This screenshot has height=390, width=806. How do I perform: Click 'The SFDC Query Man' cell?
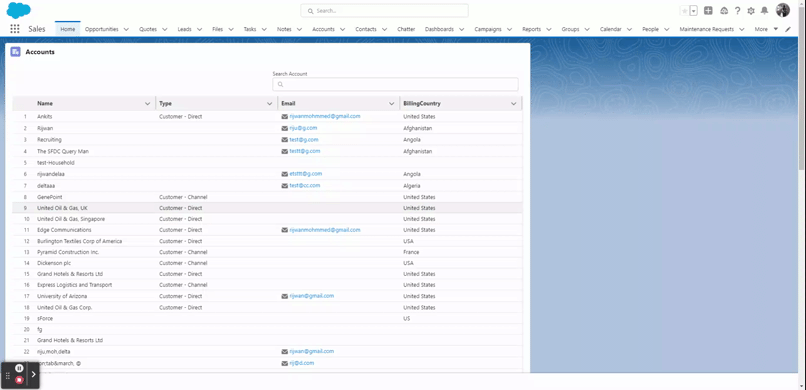63,152
